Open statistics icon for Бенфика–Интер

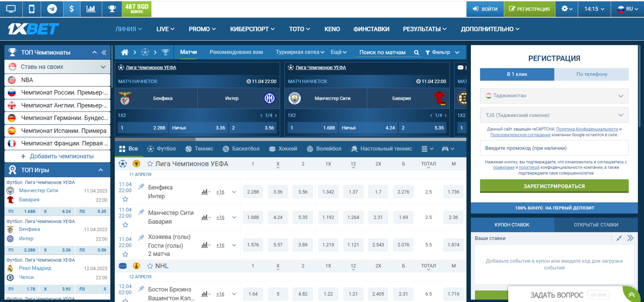206,192
